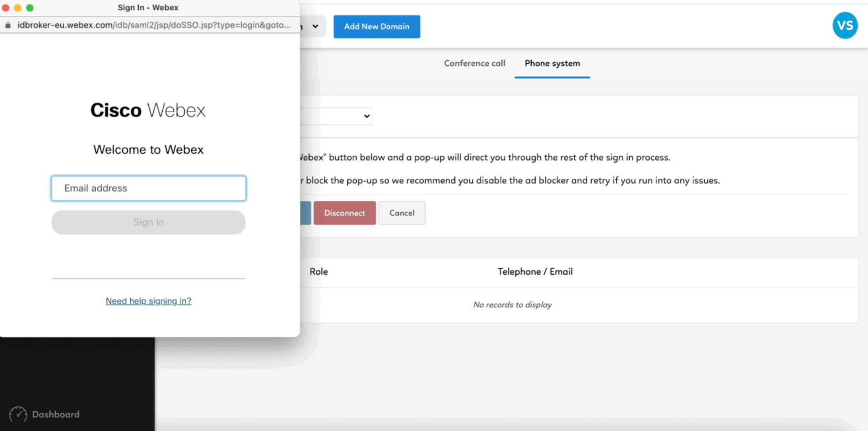
Task: Click the idbroker-eu.webex.com URL in the address bar
Action: [154, 25]
